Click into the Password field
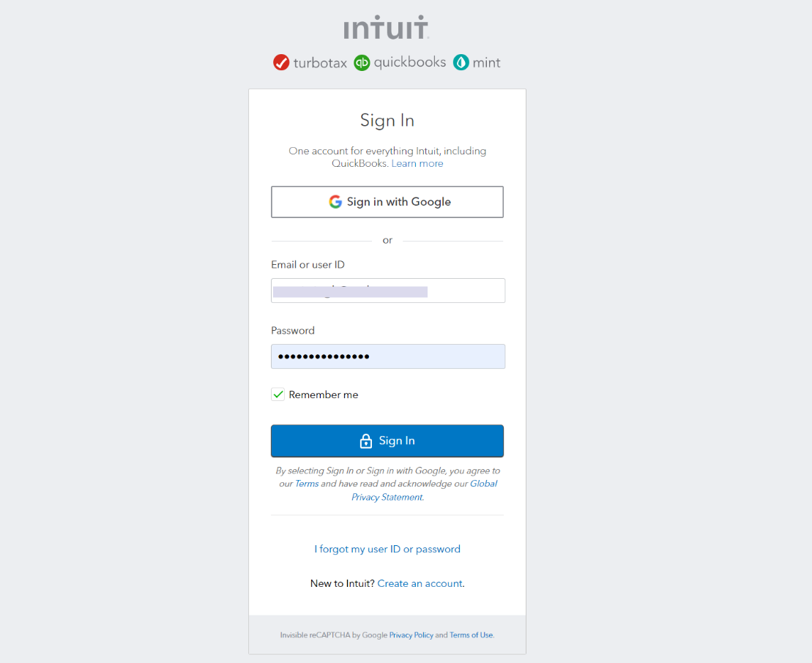 [x=387, y=356]
